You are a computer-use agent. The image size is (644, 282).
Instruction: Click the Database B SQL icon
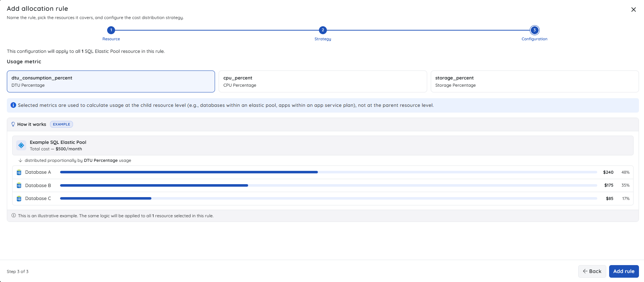(x=19, y=186)
